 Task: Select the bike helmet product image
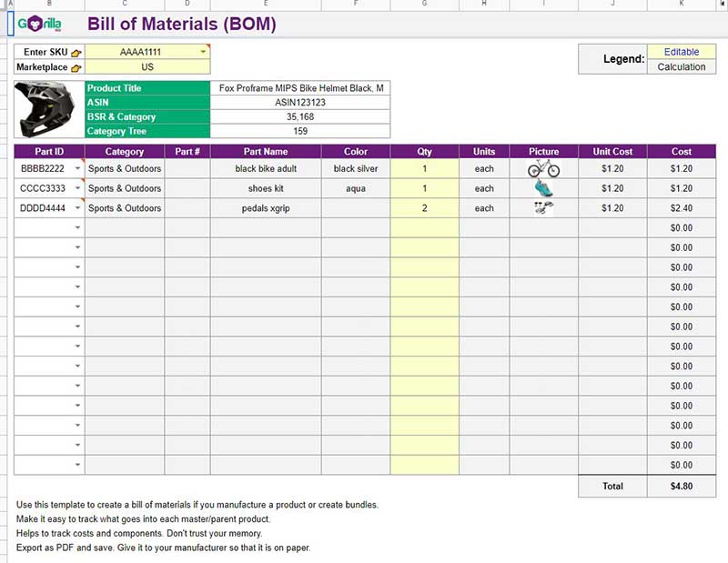[x=46, y=109]
